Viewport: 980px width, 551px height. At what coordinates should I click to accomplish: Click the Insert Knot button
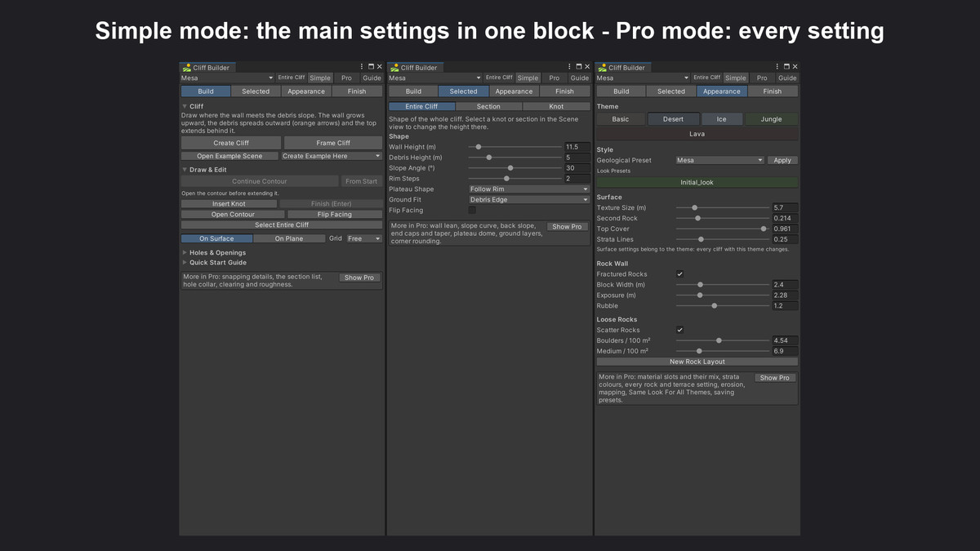tap(229, 203)
